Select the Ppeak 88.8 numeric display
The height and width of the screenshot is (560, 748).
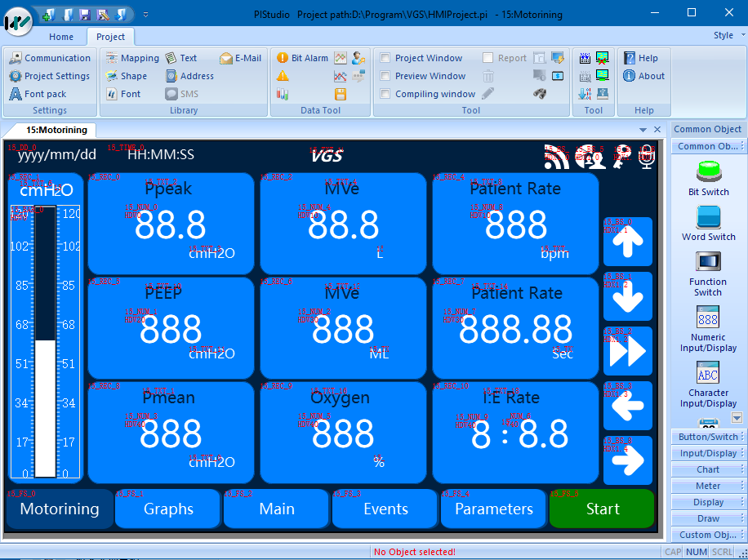point(171,224)
